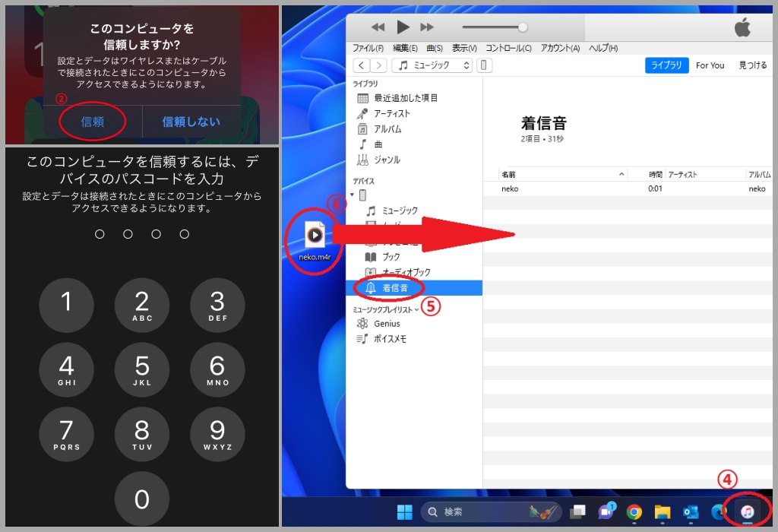Tap passcode key 9 WXYZ
The width and height of the screenshot is (778, 532).
(217, 434)
